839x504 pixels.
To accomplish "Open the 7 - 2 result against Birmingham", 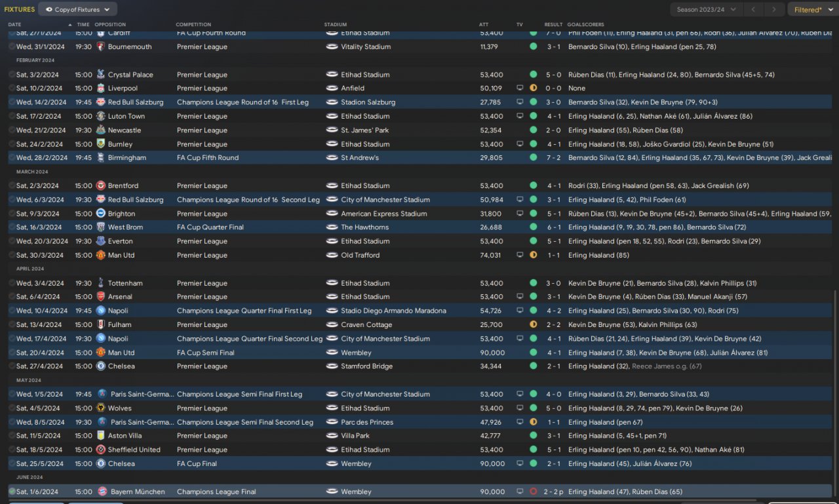I will (554, 158).
